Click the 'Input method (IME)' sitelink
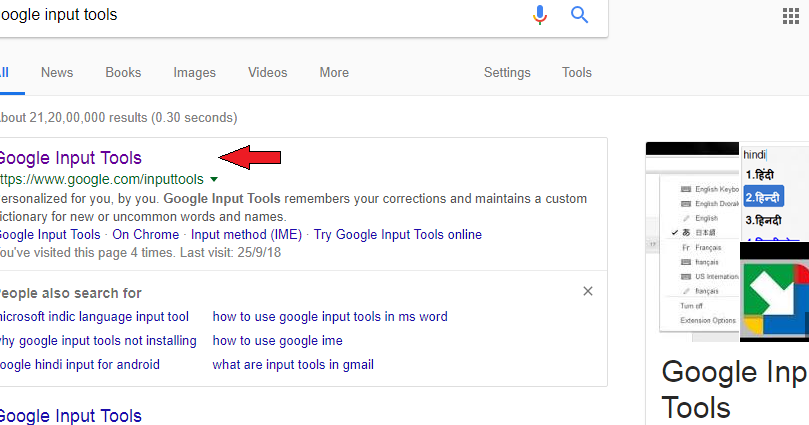 click(246, 234)
